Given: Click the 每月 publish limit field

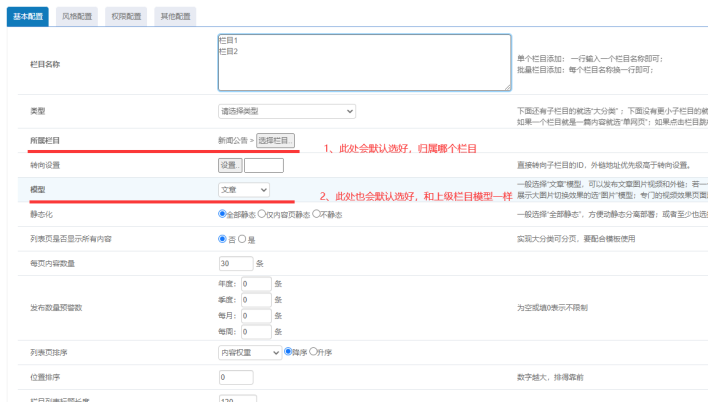Looking at the screenshot, I should (256, 314).
